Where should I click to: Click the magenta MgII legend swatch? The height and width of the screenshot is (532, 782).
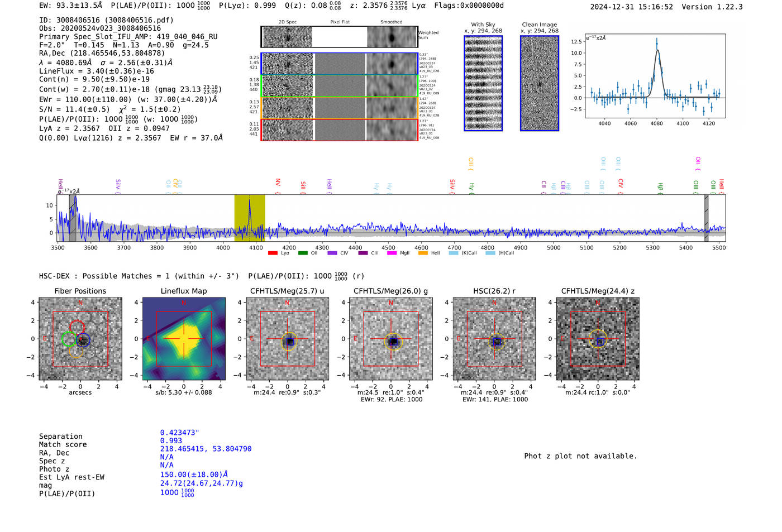[392, 253]
